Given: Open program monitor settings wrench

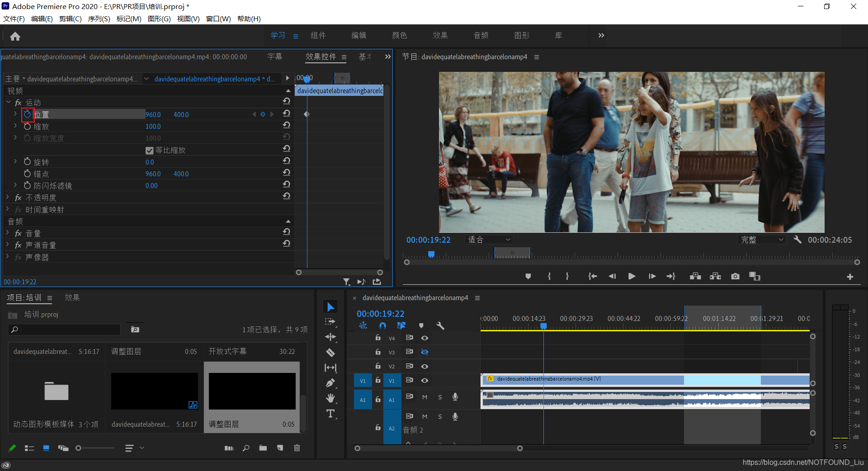Looking at the screenshot, I should click(x=797, y=240).
